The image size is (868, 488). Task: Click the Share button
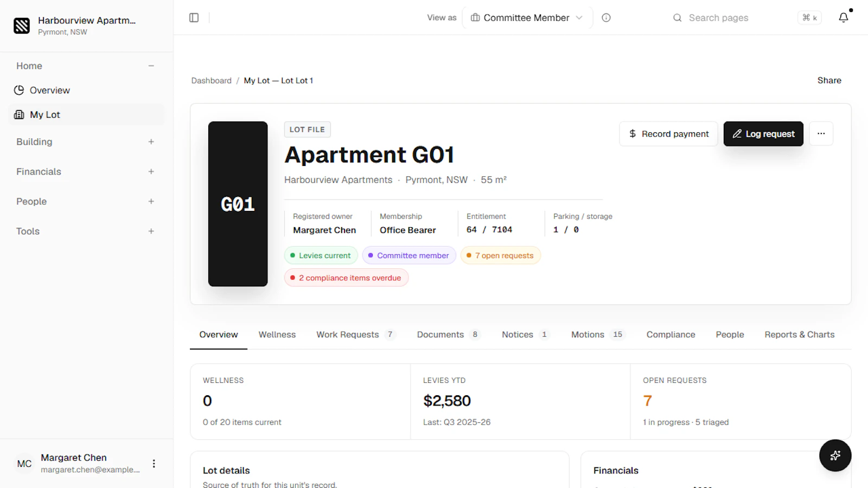[829, 80]
